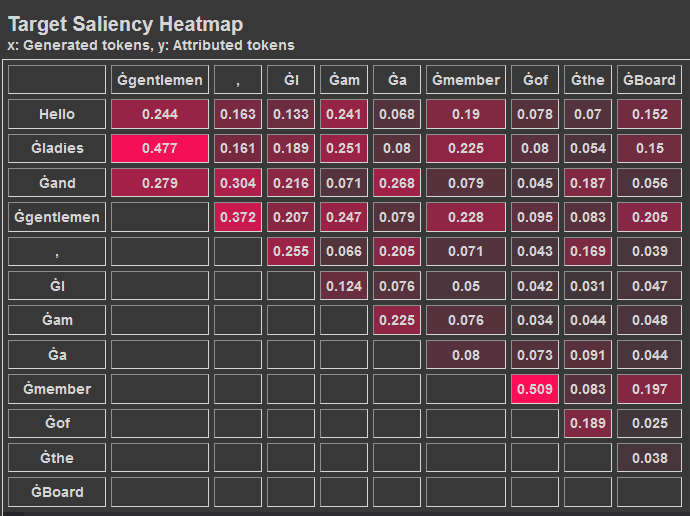Click the ĠBoard column header
The width and height of the screenshot is (690, 516).
pyautogui.click(x=643, y=80)
